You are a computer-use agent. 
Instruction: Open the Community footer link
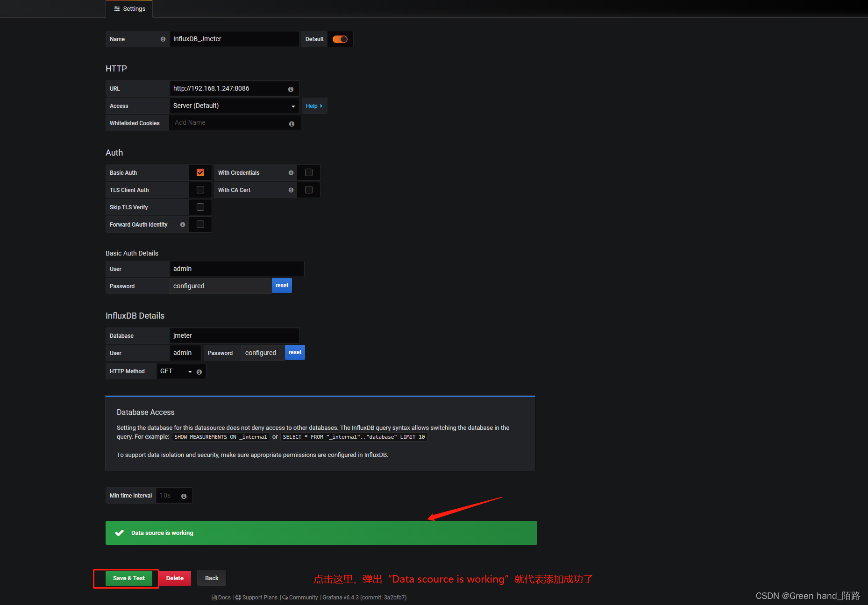pos(300,598)
